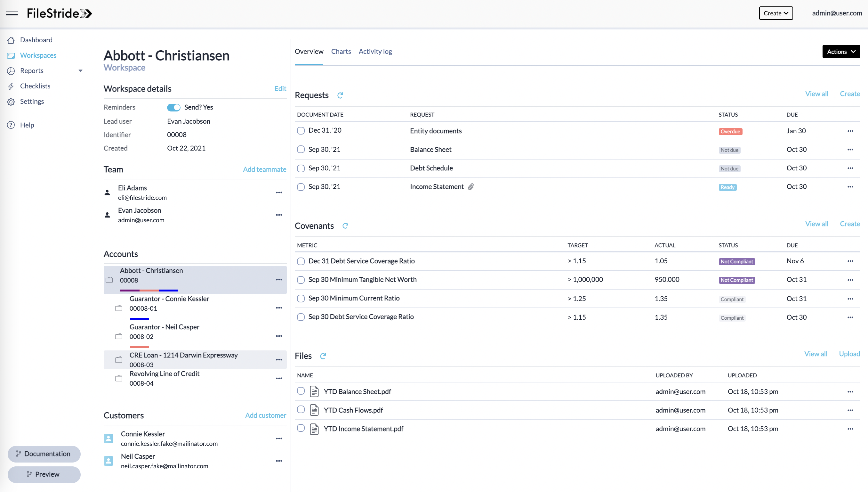Refresh the Covenants list
The width and height of the screenshot is (868, 492).
345,226
